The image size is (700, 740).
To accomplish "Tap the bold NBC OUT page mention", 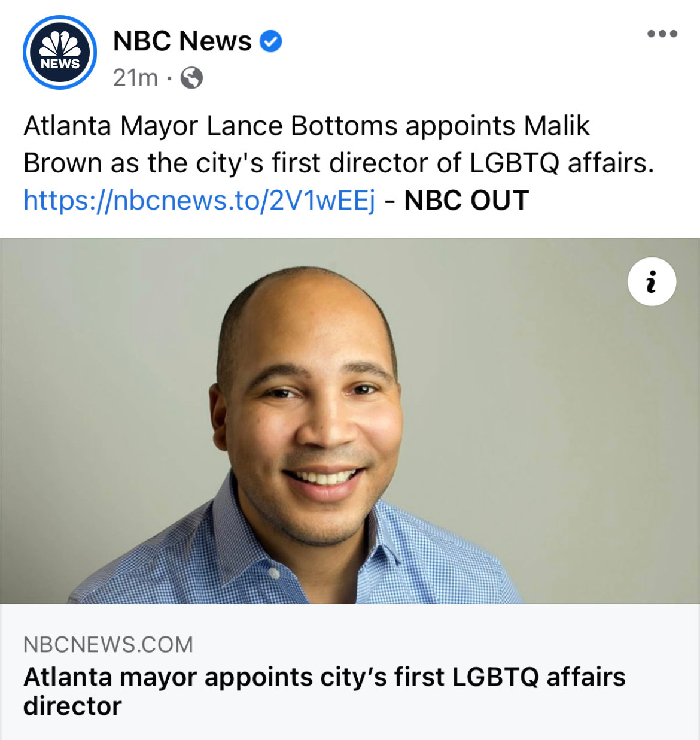I will coord(467,201).
